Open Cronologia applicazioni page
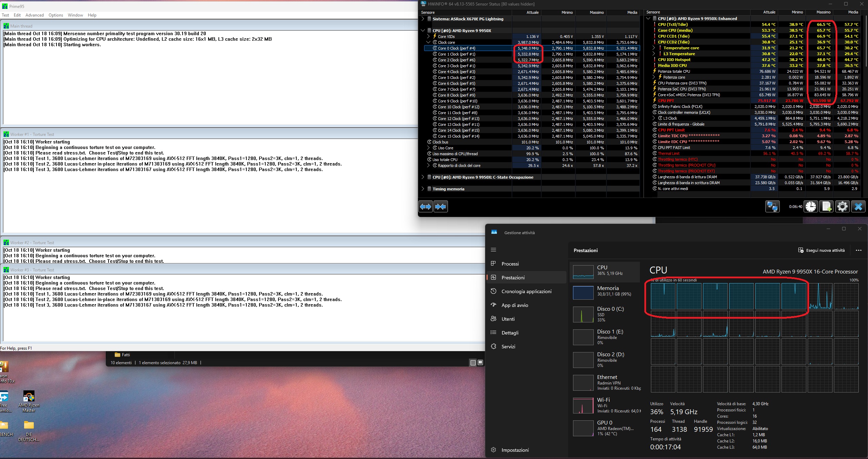 tap(527, 291)
